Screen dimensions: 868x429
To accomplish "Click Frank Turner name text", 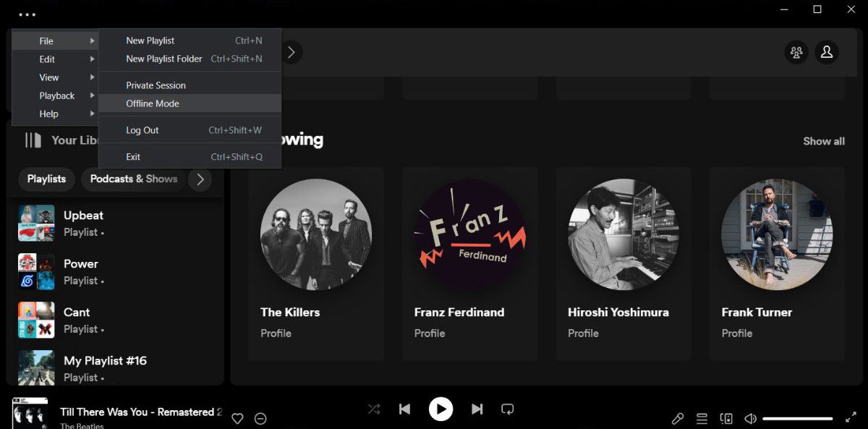I will tap(757, 313).
